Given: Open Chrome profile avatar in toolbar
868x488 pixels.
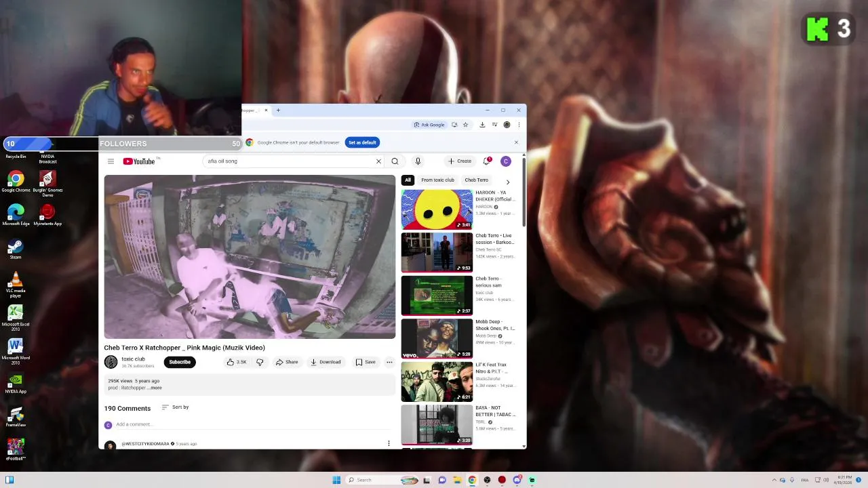Looking at the screenshot, I should (x=507, y=125).
